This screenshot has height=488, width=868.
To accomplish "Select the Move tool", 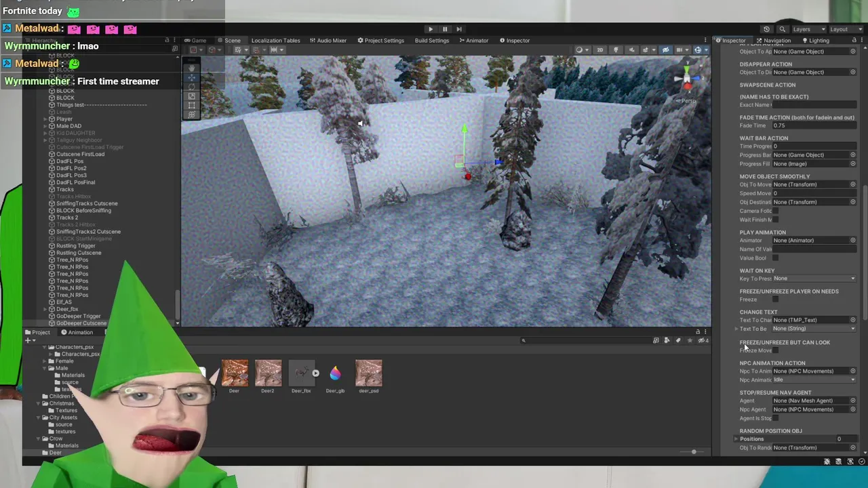I will [193, 77].
